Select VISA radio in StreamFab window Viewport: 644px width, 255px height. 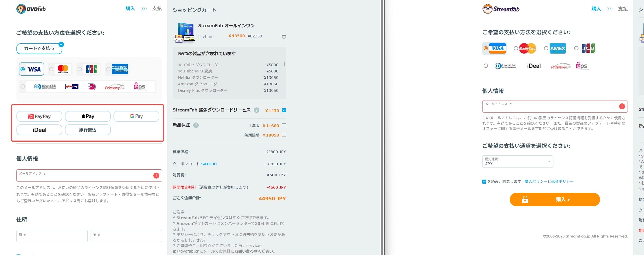click(486, 48)
